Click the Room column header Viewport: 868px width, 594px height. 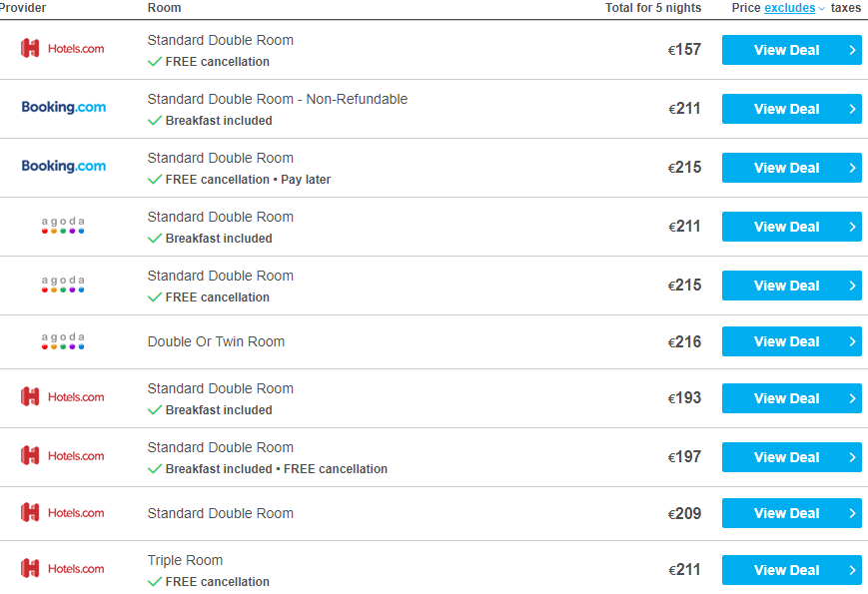pos(165,8)
